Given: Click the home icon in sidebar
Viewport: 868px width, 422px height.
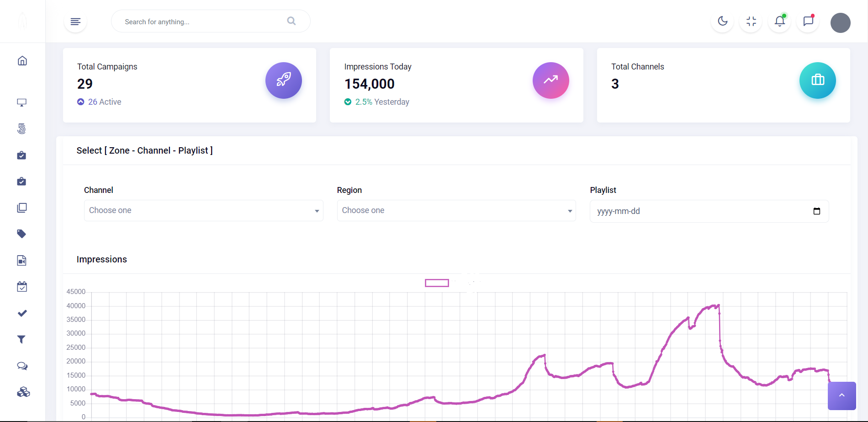Looking at the screenshot, I should [x=22, y=61].
